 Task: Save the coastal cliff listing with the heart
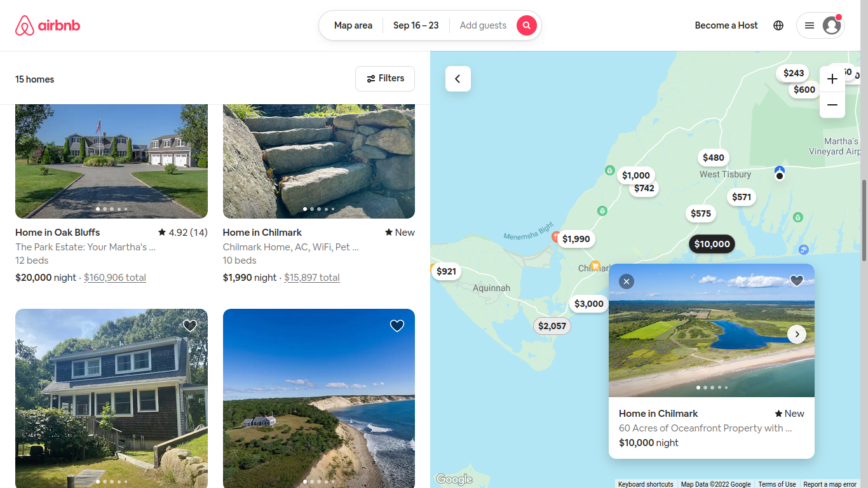point(397,326)
